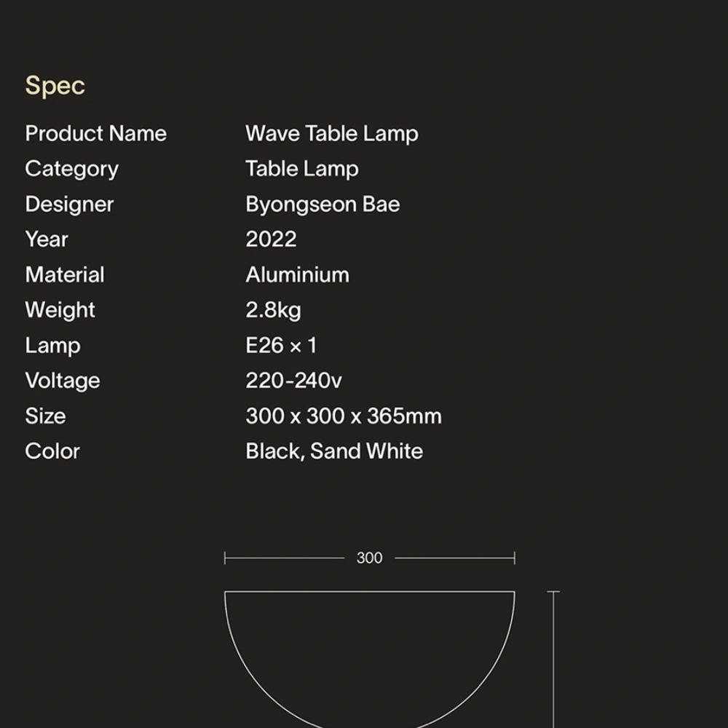Screen dimensions: 728x728
Task: Click the Aluminium material value
Action: tap(297, 274)
